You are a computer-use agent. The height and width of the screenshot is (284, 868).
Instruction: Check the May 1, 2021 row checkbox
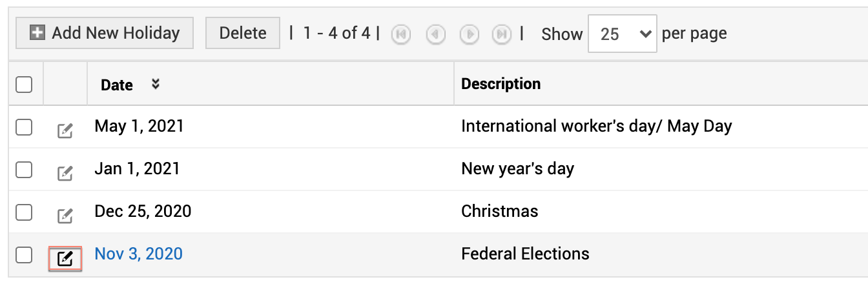coord(24,127)
